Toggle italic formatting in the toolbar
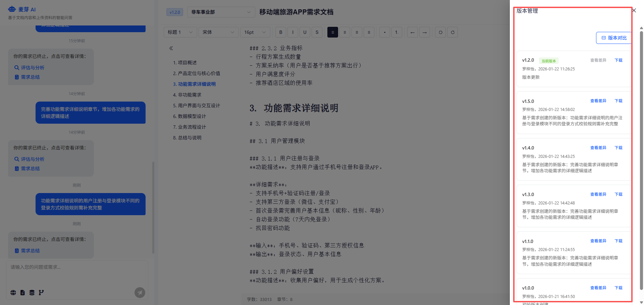Image resolution: width=644 pixels, height=305 pixels. (293, 32)
